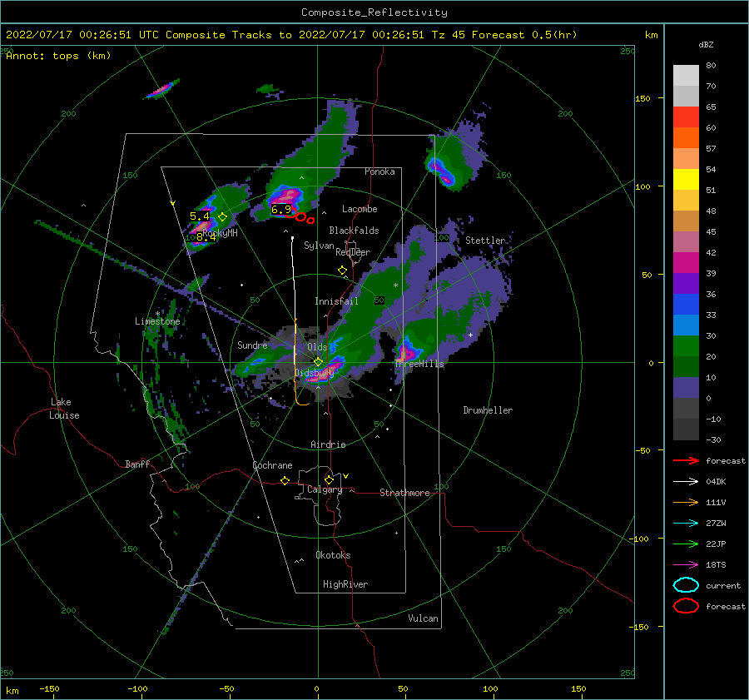Click the magenta 39–42 dBZ color swatch
This screenshot has width=749, height=700.
pyautogui.click(x=686, y=263)
